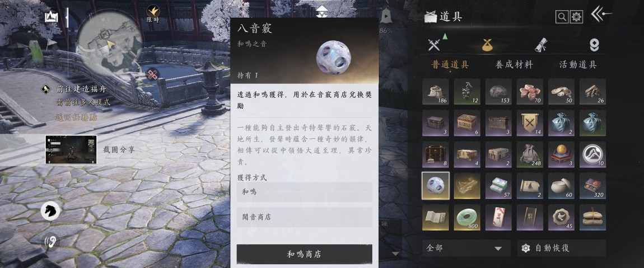Select the pouch item category icon
The height and width of the screenshot is (268, 644).
(x=487, y=45)
